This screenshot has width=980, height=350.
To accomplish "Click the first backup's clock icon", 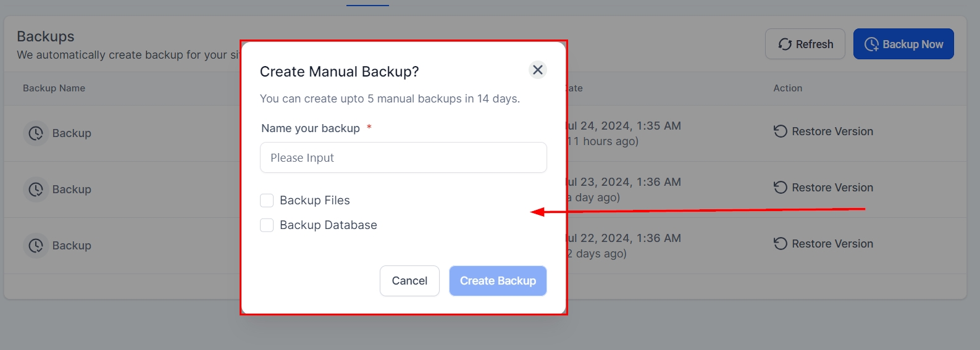I will [36, 133].
